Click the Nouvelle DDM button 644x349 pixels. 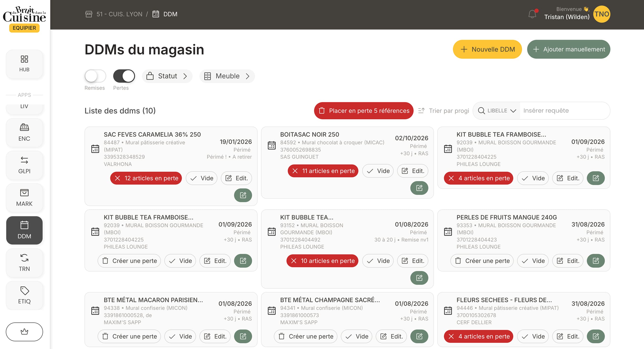tap(487, 49)
